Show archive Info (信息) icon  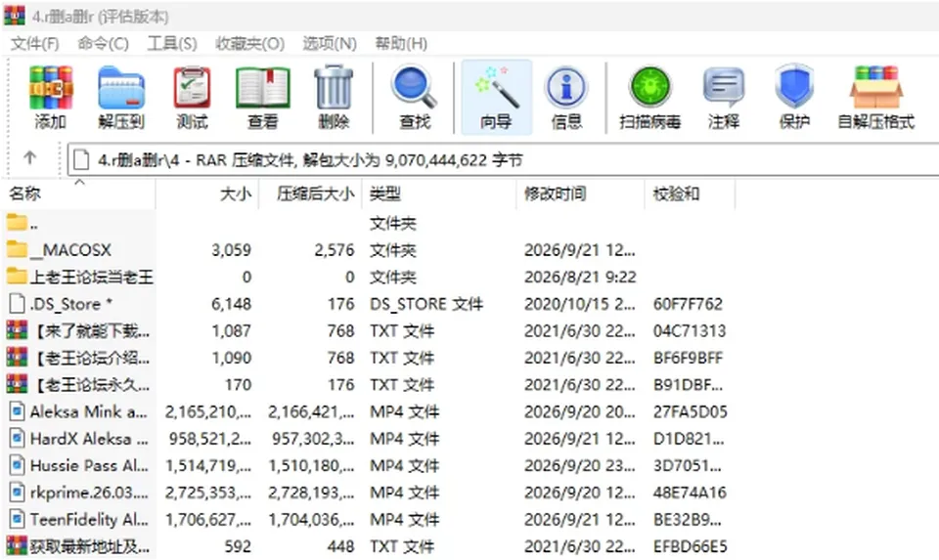click(566, 88)
